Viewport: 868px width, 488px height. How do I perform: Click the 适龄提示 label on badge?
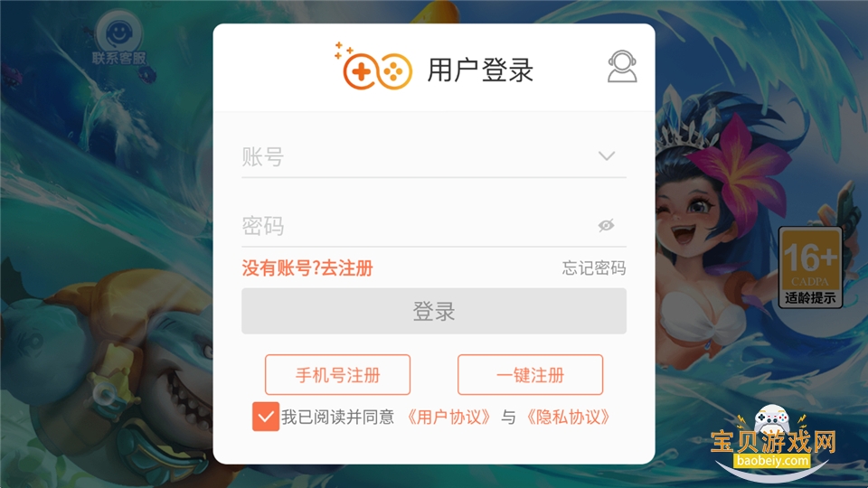pyautogui.click(x=810, y=297)
